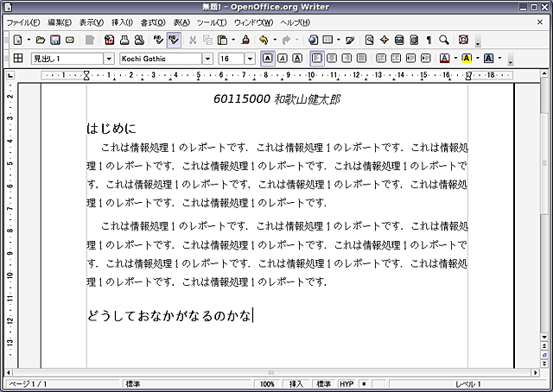Expand the paste options arrow
Viewport: 553px width, 392px height.
click(233, 40)
